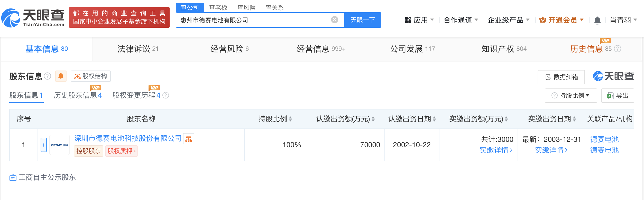
Task: Click the help icon next to 股东信息 heading
Action: pyautogui.click(x=48, y=76)
